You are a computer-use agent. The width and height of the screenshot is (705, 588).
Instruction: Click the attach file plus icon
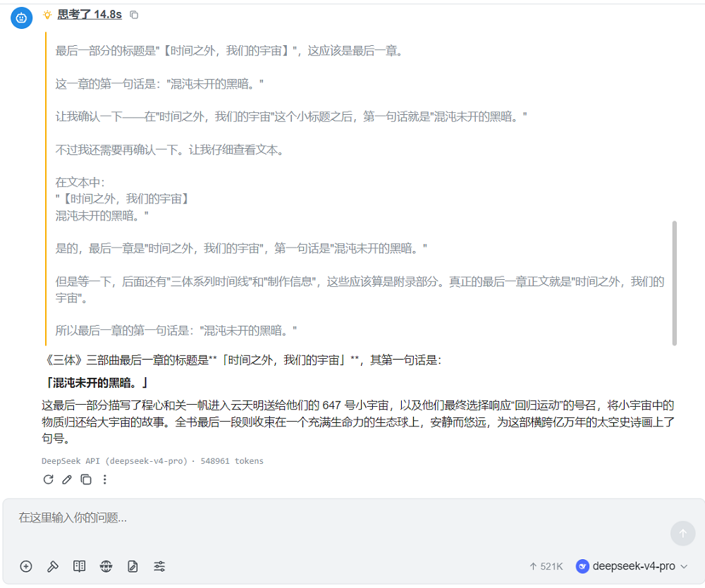[x=26, y=566]
